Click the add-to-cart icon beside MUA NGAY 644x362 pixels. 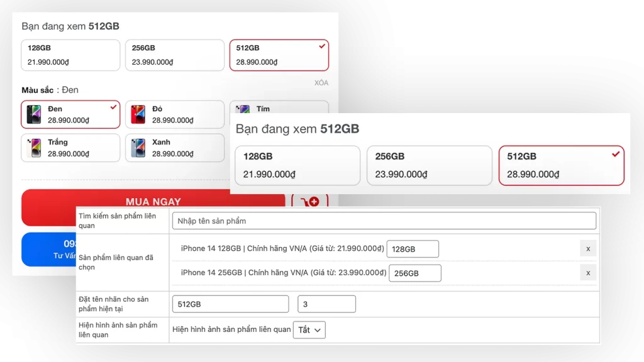(310, 202)
